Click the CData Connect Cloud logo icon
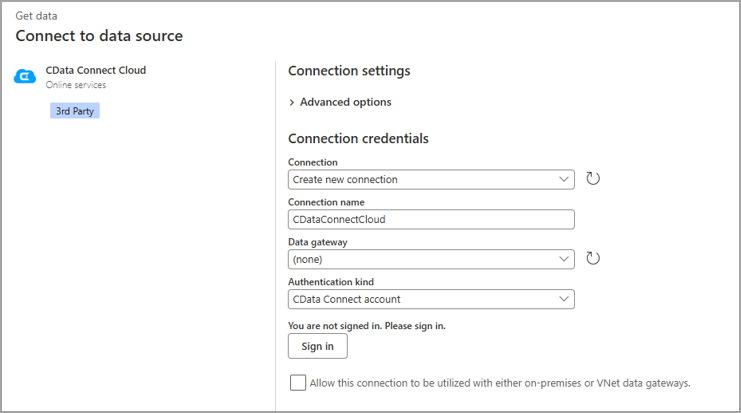This screenshot has height=413, width=741. (x=25, y=76)
